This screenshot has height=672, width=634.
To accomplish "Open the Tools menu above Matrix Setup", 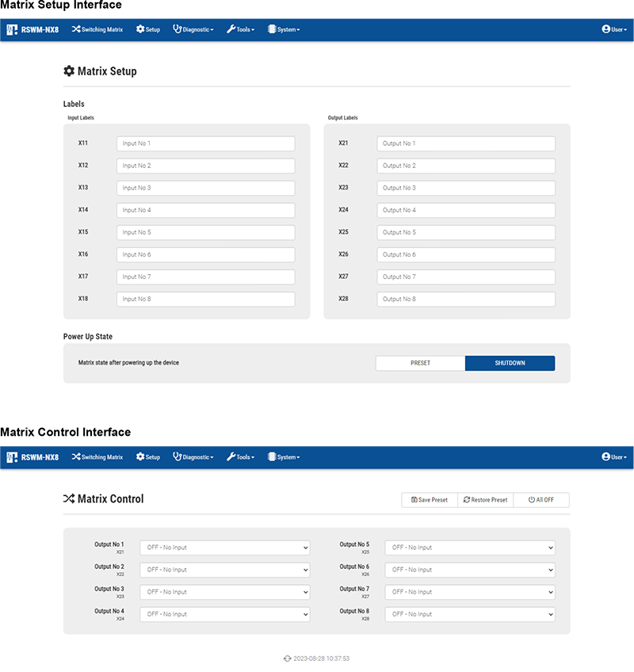I will pyautogui.click(x=240, y=29).
